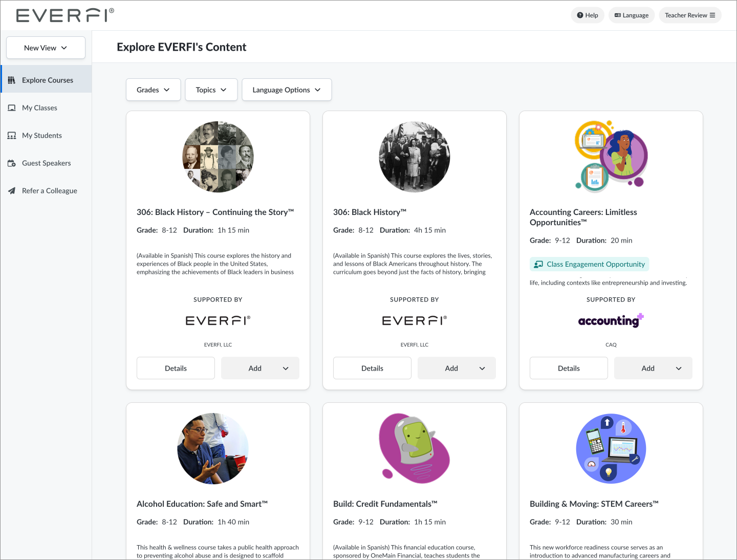The width and height of the screenshot is (737, 560).
Task: View Details for Continuing the Story course
Action: (176, 368)
